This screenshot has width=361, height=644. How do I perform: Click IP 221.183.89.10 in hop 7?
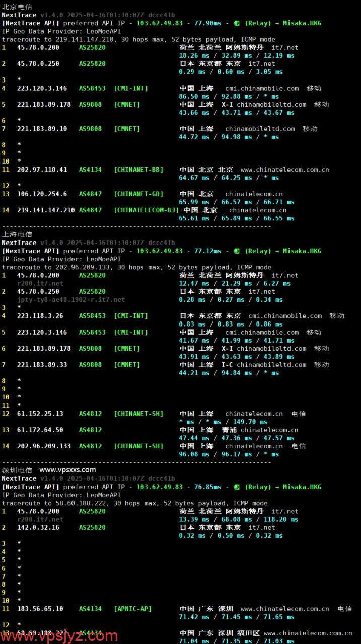(x=42, y=129)
